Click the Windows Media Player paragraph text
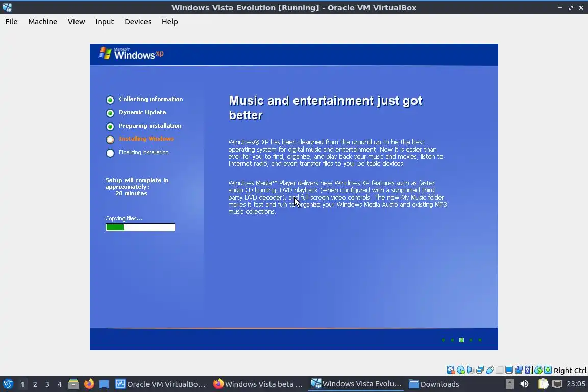Viewport: 588px width, 392px height. pos(337,198)
